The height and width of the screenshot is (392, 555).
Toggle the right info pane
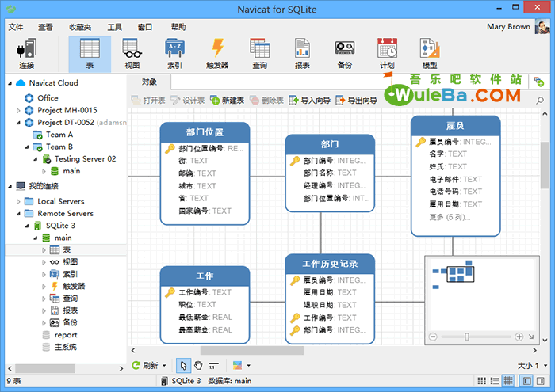541,381
